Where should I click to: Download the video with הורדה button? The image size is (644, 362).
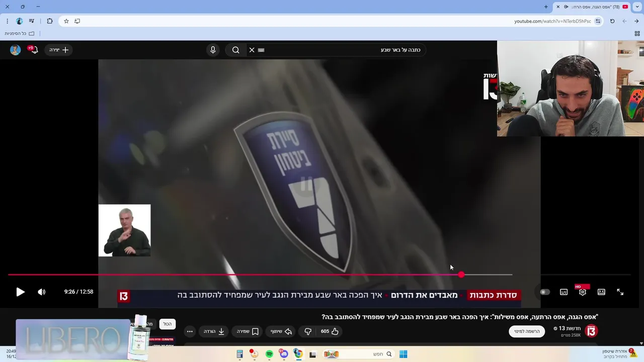[x=214, y=331]
